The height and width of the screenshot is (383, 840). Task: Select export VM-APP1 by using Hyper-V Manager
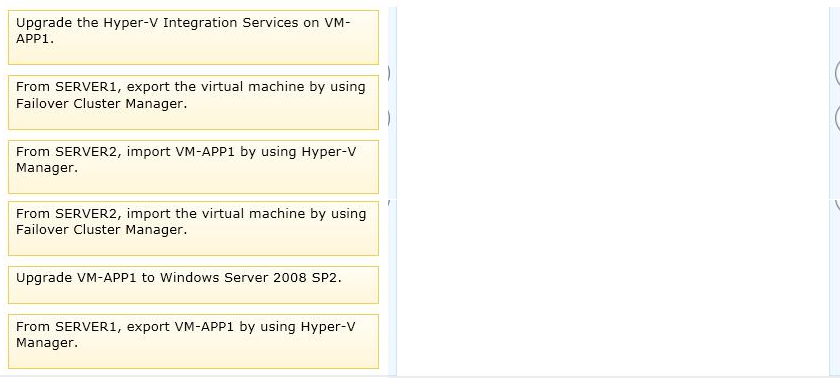[193, 341]
